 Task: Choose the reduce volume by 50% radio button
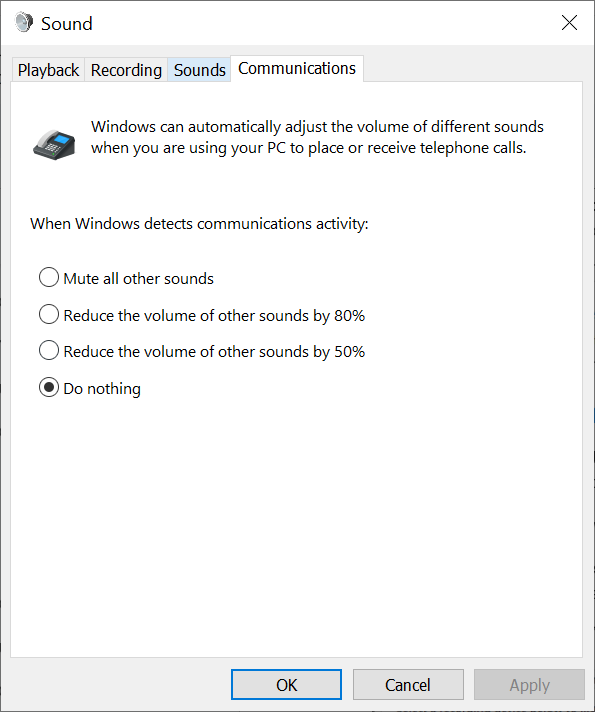[49, 351]
